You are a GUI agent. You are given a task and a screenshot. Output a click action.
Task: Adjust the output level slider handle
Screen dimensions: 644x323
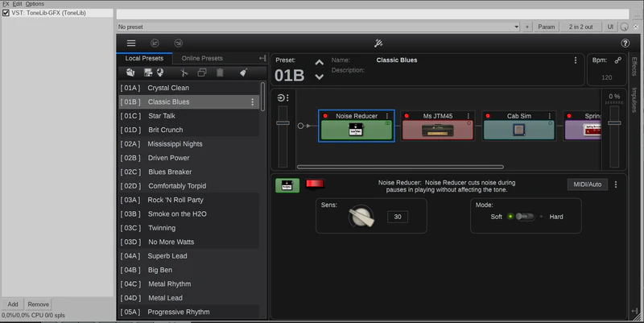tap(614, 123)
